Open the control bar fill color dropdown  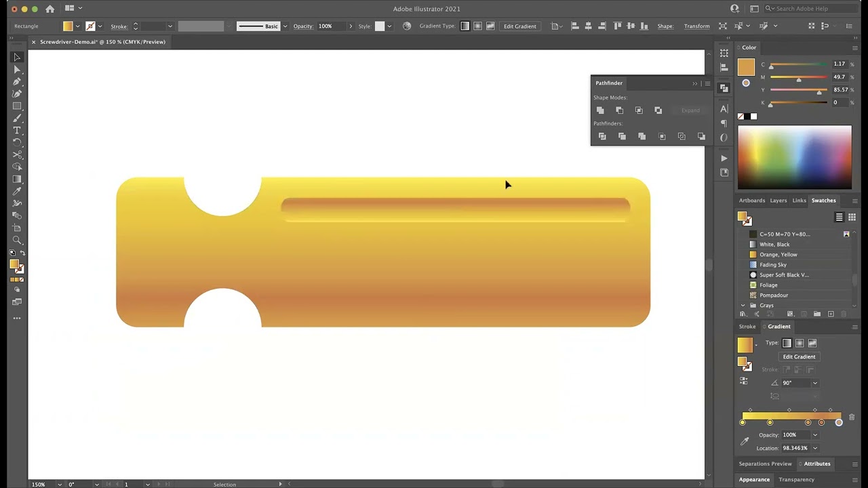[x=77, y=26]
